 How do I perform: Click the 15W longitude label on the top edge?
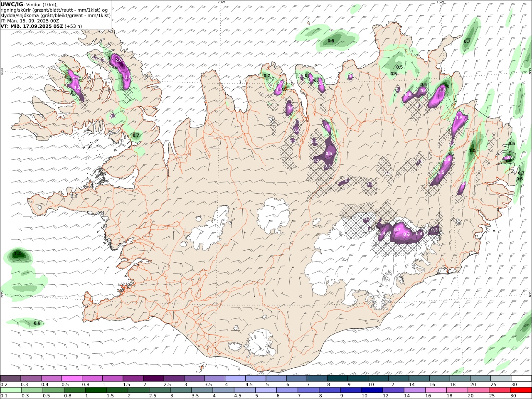point(440,2)
